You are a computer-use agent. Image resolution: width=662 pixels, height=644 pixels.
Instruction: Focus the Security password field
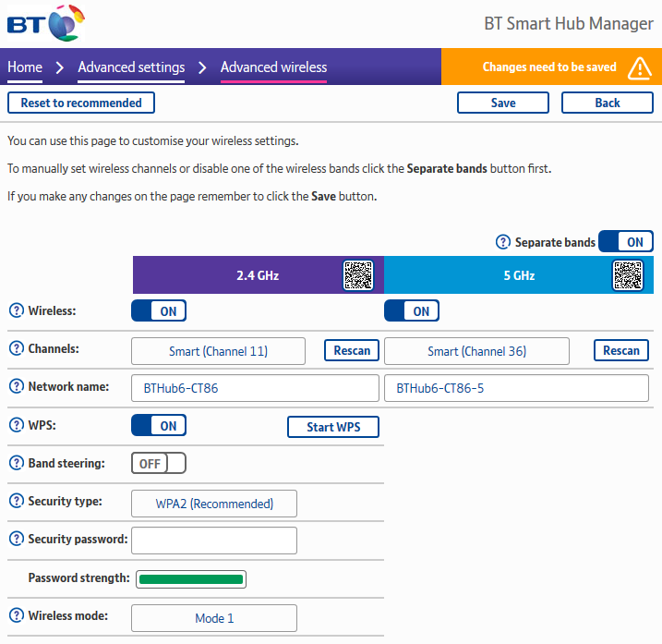click(x=214, y=541)
